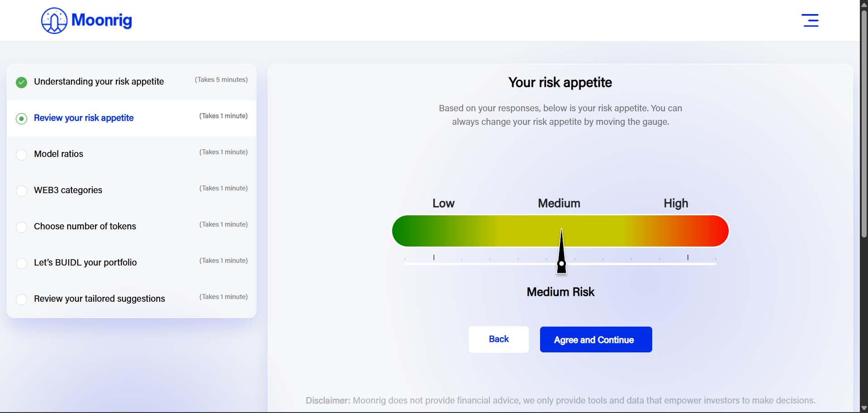The image size is (868, 413).
Task: Open the Model ratios step label
Action: [58, 154]
